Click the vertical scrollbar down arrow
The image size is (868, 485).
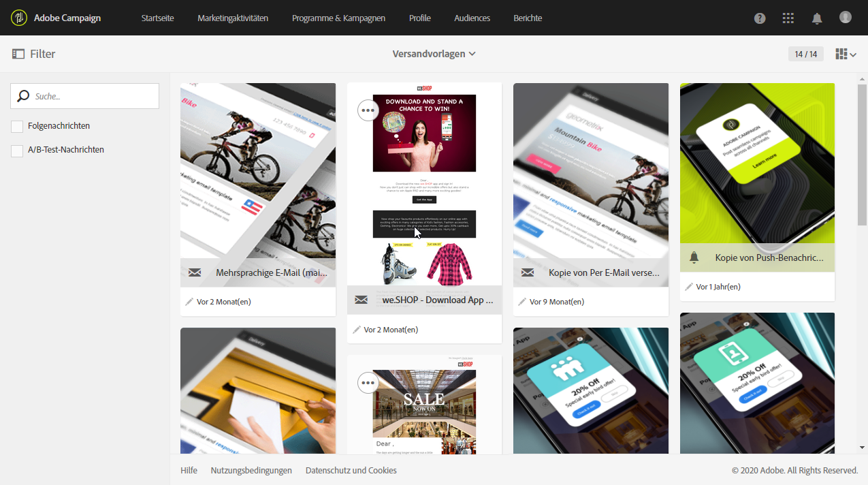click(862, 448)
